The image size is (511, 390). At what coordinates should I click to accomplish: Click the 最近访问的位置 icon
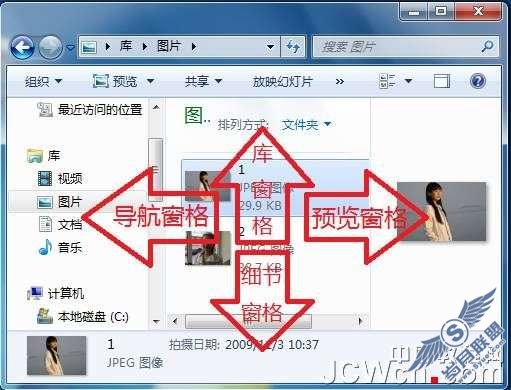coord(45,110)
